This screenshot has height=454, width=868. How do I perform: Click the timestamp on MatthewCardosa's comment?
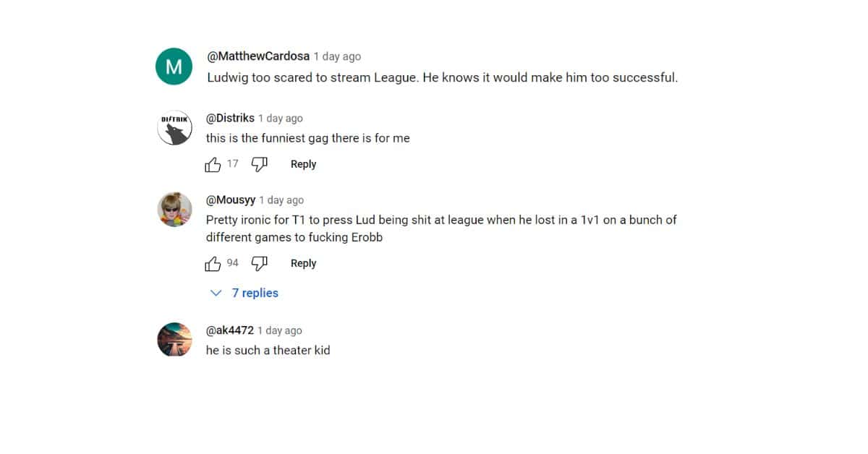[337, 56]
